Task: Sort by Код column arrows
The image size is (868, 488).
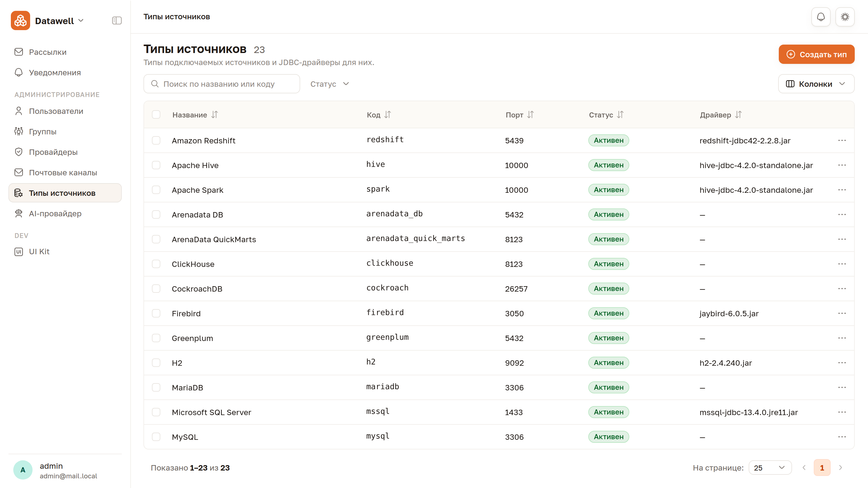Action: click(388, 115)
